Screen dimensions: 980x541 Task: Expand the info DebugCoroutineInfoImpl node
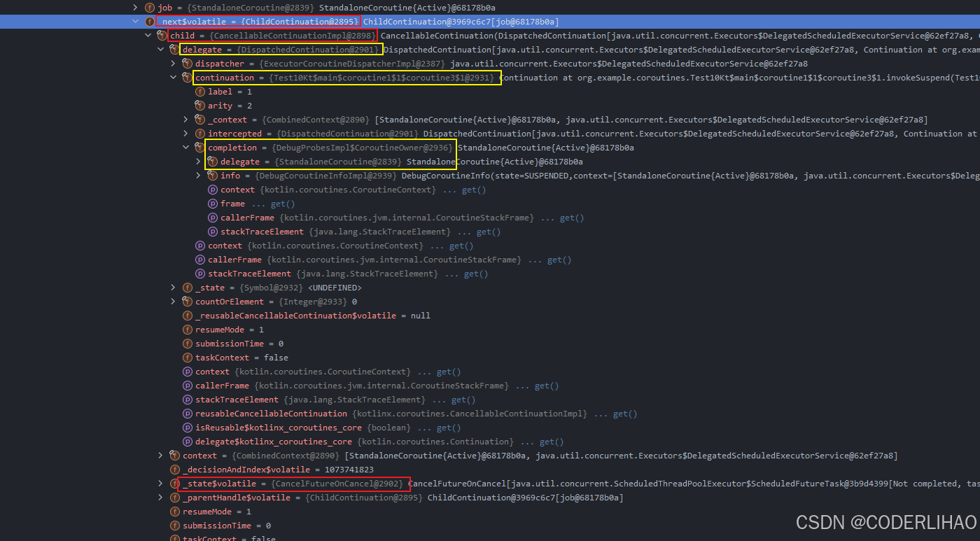click(199, 176)
